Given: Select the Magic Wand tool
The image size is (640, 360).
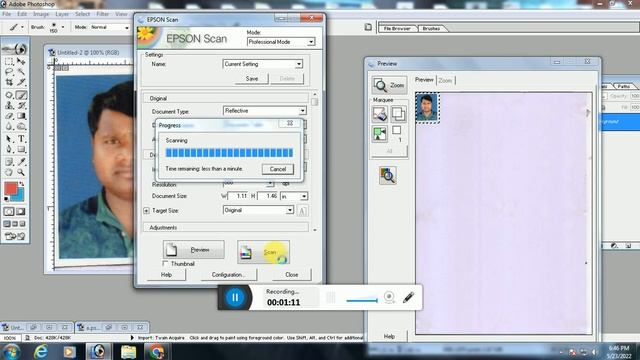Looking at the screenshot, I should [x=21, y=72].
